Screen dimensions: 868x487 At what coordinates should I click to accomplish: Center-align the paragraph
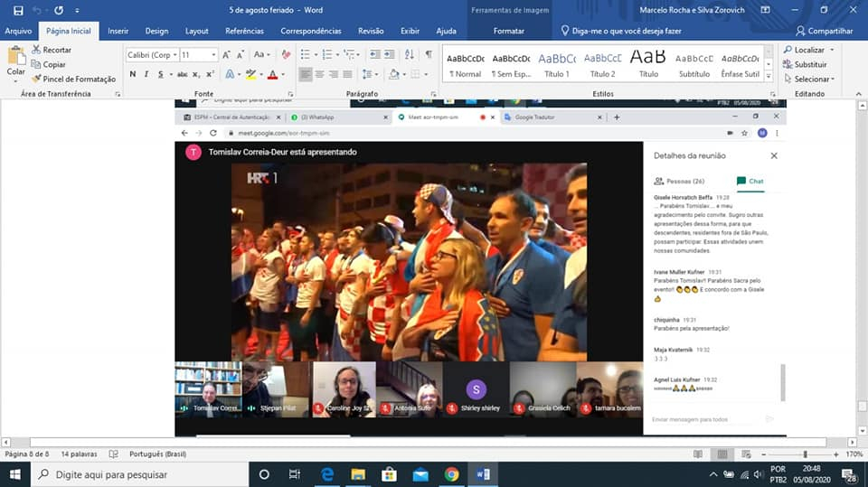[319, 74]
